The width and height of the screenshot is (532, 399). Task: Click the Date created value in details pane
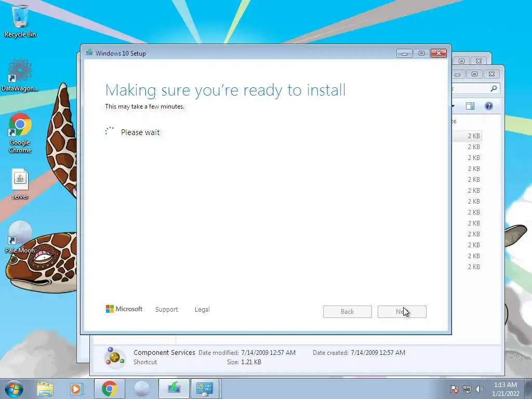(378, 353)
